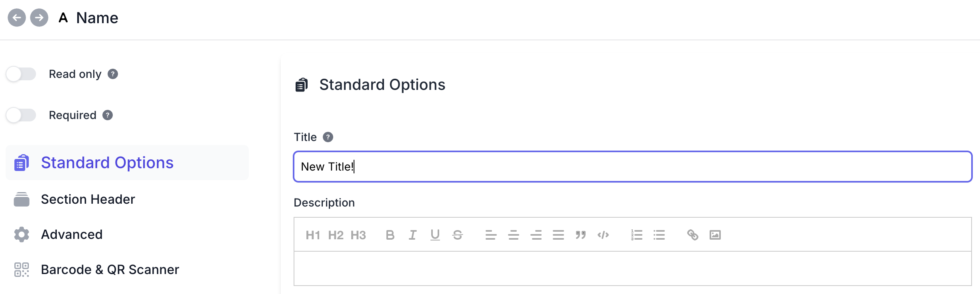The image size is (980, 294).
Task: Toggle bold formatting in Description editor
Action: (x=390, y=235)
